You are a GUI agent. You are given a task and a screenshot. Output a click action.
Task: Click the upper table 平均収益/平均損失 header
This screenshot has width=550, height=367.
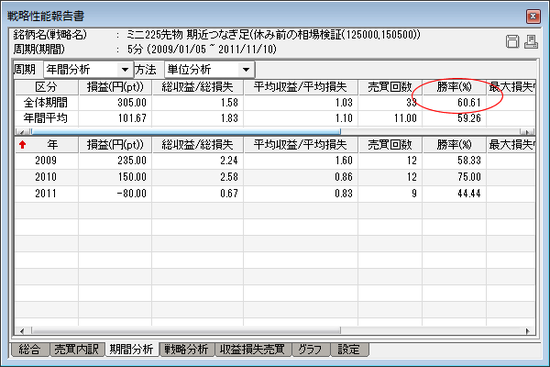pos(301,87)
